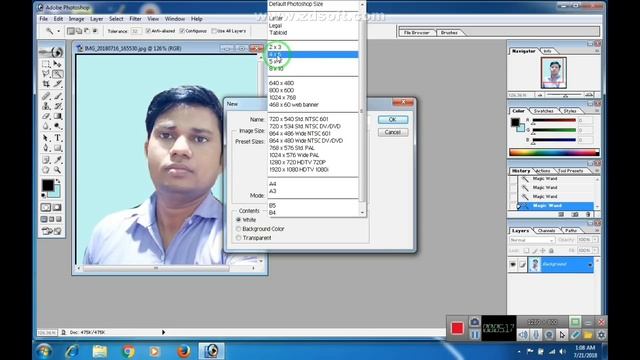Click the Navigator preview thumbnail
Screen dimensions: 640x360
[554, 73]
